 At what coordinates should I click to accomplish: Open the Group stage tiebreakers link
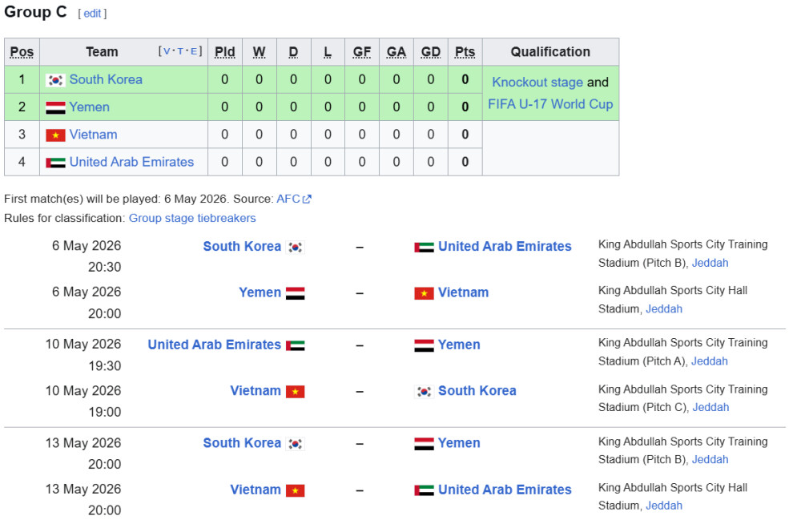pyautogui.click(x=192, y=218)
